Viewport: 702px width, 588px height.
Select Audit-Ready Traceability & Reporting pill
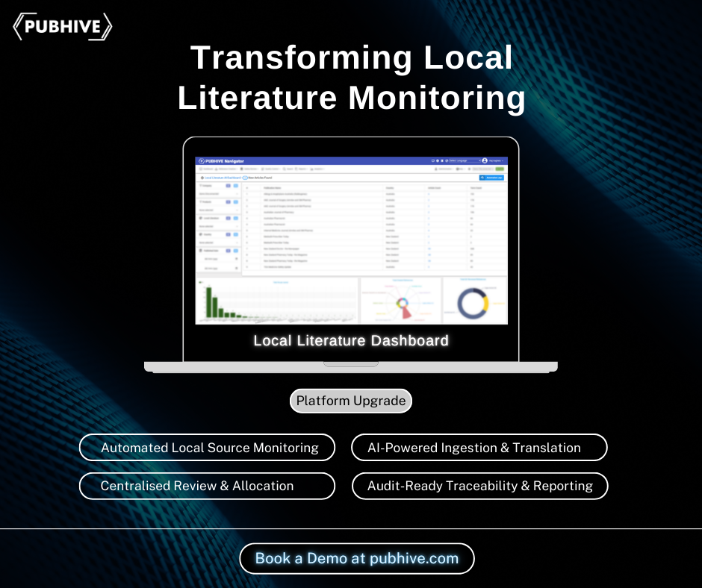click(x=479, y=486)
